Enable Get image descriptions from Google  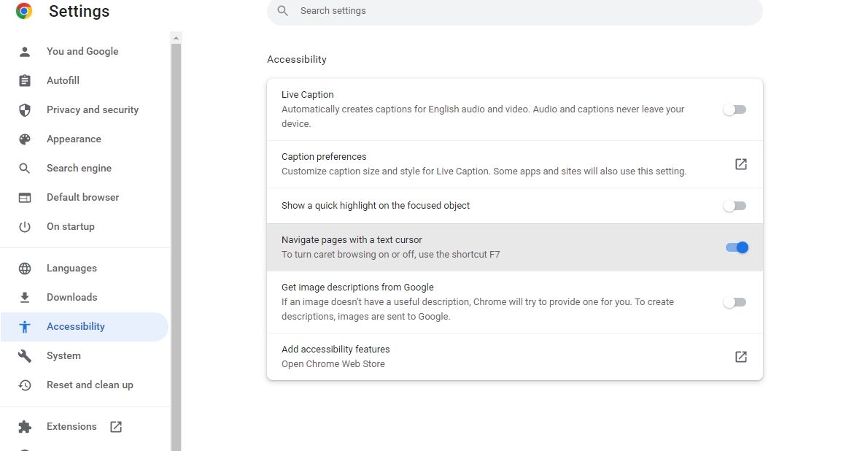click(735, 302)
